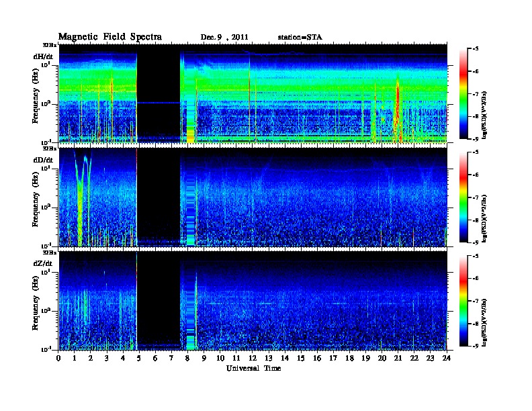Click hour "9" on the time axis
Image resolution: width=532 pixels, height=411 pixels.
pos(204,358)
